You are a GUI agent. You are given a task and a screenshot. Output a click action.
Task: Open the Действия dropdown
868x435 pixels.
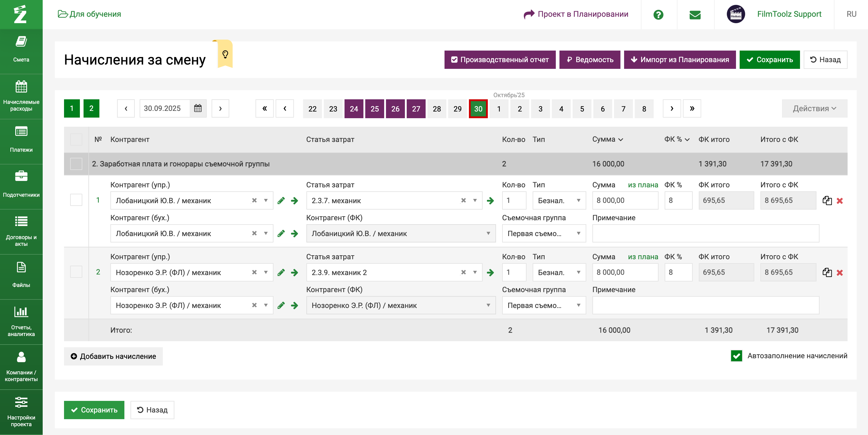click(814, 108)
